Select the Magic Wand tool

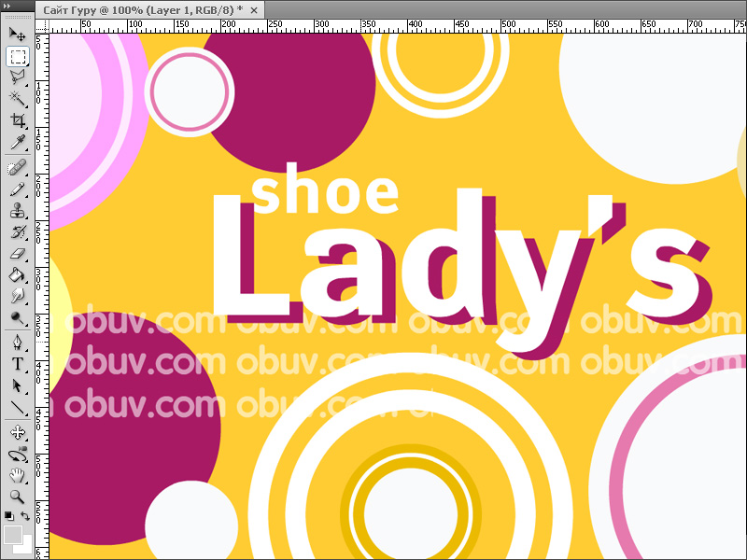coord(17,99)
